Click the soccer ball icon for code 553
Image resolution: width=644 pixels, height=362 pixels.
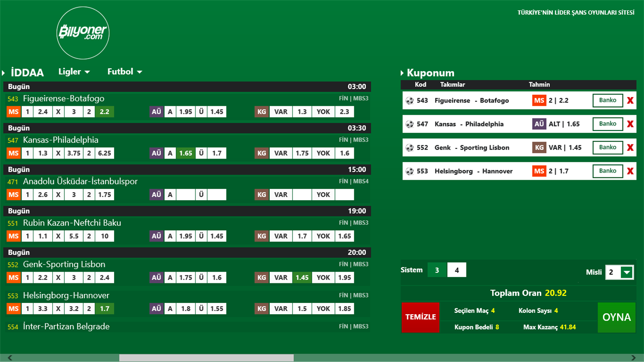410,171
